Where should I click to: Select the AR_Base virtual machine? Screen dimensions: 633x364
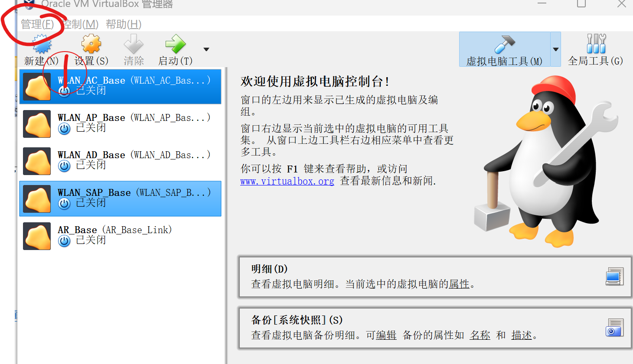click(121, 236)
